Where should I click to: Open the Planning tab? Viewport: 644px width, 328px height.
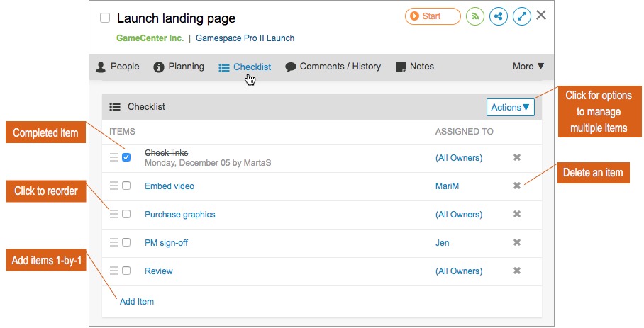pyautogui.click(x=179, y=67)
